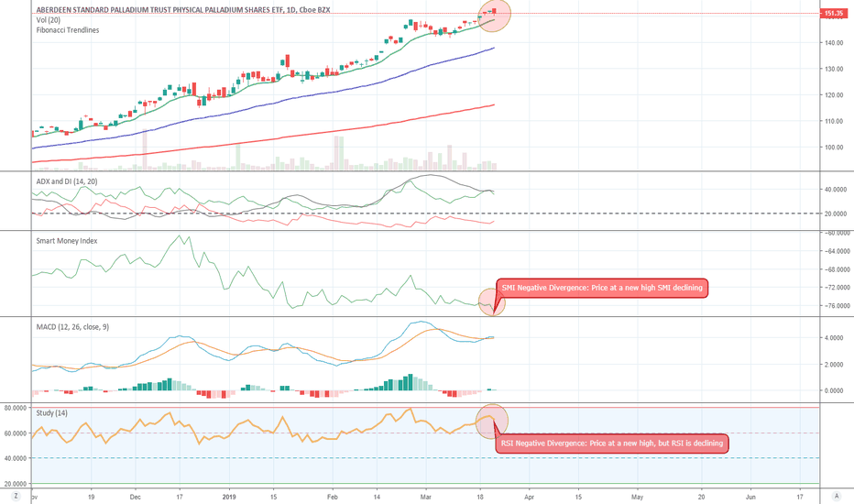This screenshot has height=504, width=854.
Task: Select the MACD (12, 26, close, 9) label
Action: pos(72,327)
